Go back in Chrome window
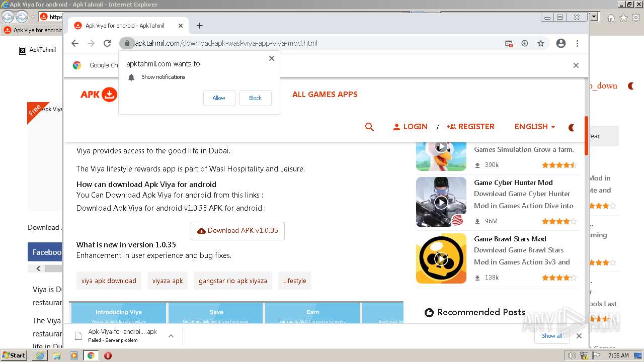The width and height of the screenshot is (644, 362). pos(75,43)
